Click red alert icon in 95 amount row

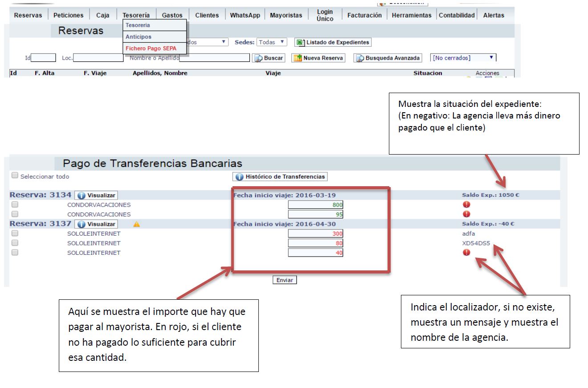tap(466, 214)
